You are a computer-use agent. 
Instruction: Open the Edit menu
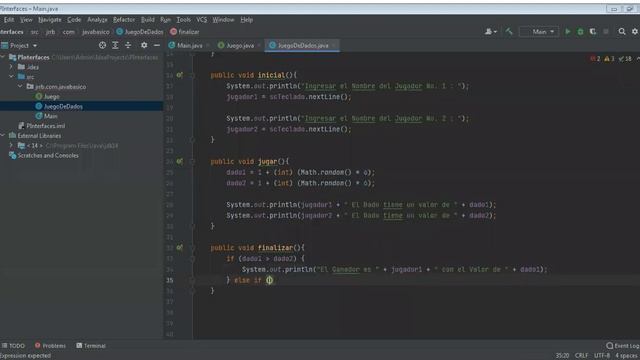pos(9,20)
